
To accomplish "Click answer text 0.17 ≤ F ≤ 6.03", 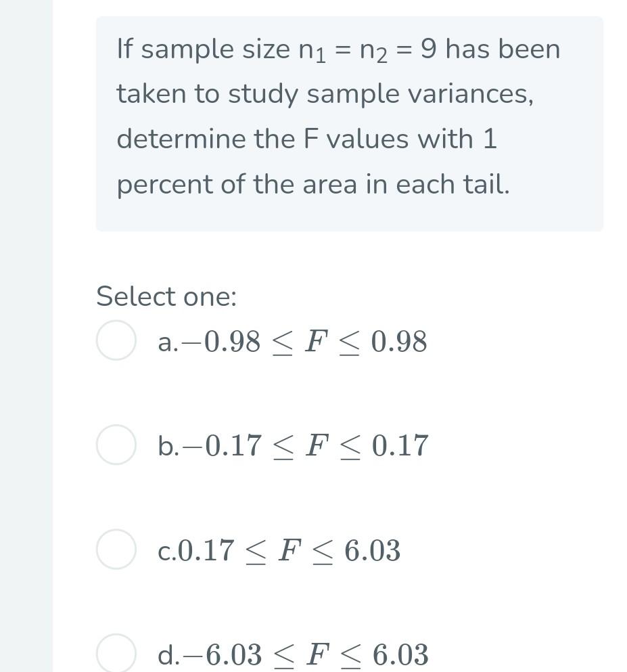I will [289, 550].
